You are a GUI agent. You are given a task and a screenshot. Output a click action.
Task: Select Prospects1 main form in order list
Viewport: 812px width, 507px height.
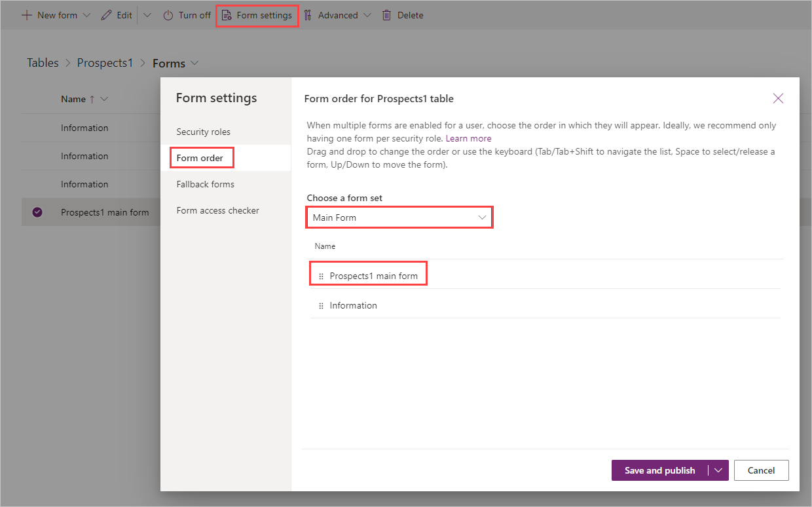coord(373,276)
